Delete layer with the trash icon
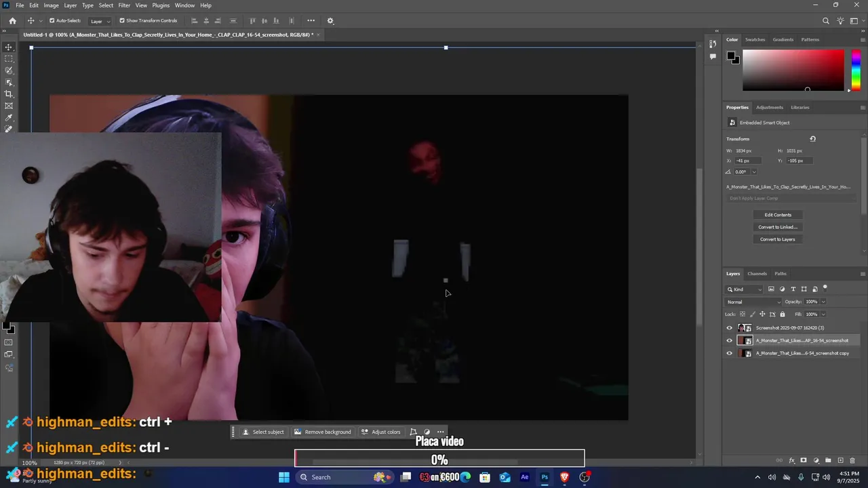Image resolution: width=868 pixels, height=488 pixels. (x=854, y=460)
